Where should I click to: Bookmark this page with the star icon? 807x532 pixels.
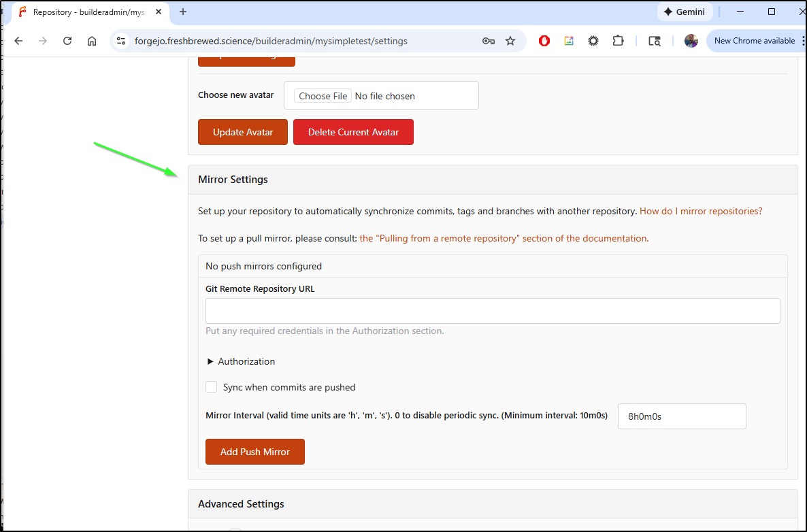(510, 41)
